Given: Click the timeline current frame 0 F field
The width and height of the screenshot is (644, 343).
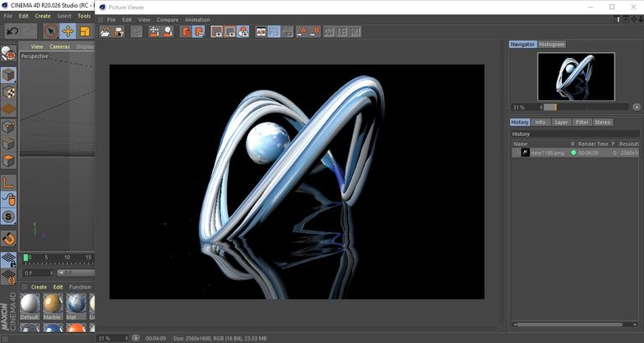Looking at the screenshot, I should click(39, 273).
